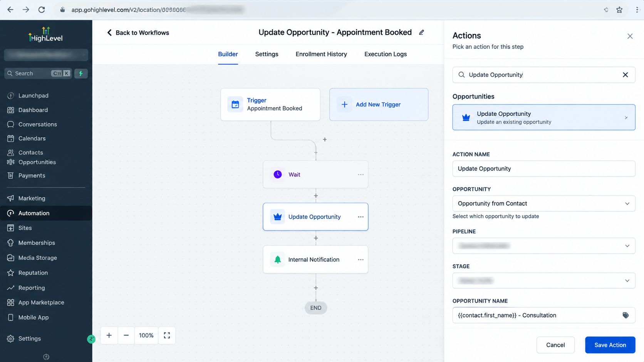The width and height of the screenshot is (644, 362).
Task: Open the Enrollment History tab
Action: [x=321, y=54]
